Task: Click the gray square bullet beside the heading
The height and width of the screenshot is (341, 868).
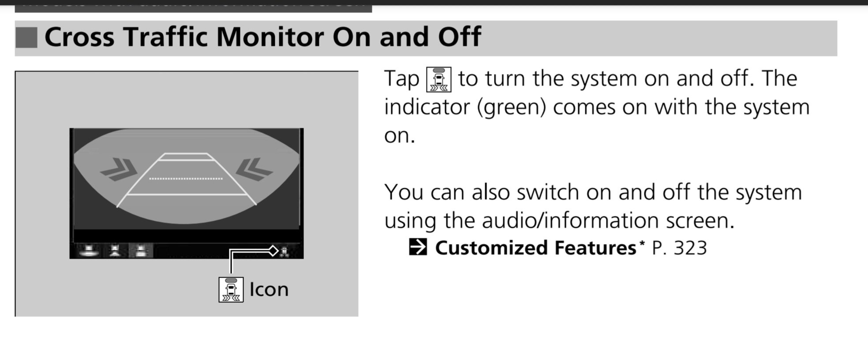Action: (x=26, y=37)
